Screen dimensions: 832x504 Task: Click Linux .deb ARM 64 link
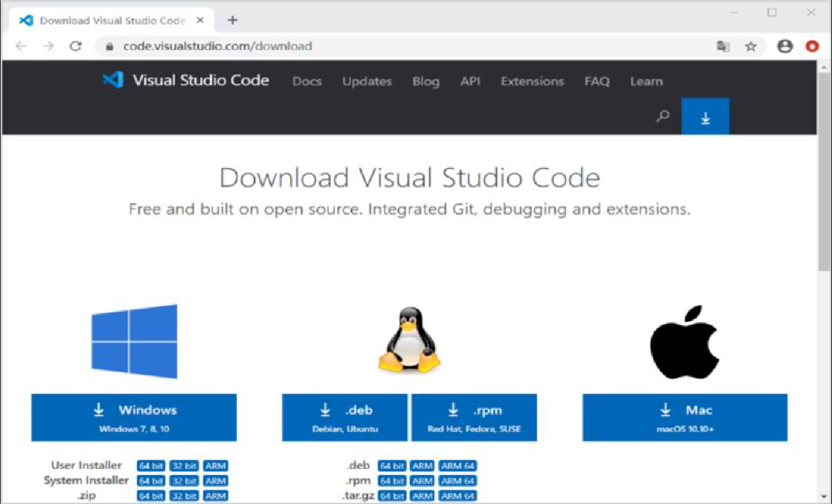coord(458,466)
